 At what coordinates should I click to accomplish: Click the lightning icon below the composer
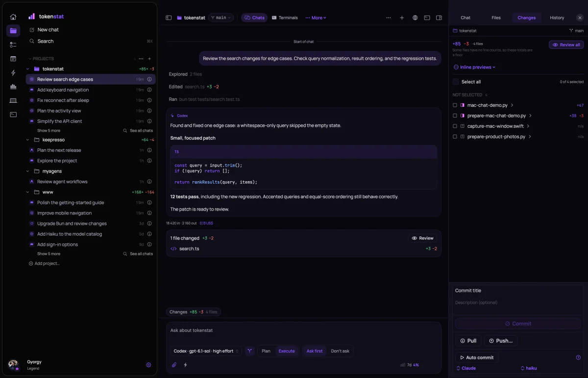coord(185,365)
